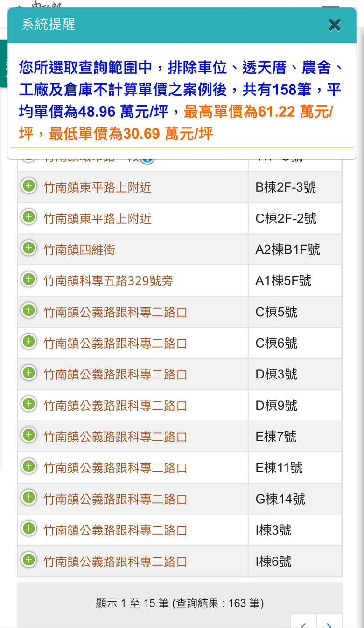Click plus icon beside I棟3號 row
364x628 pixels.
click(29, 528)
